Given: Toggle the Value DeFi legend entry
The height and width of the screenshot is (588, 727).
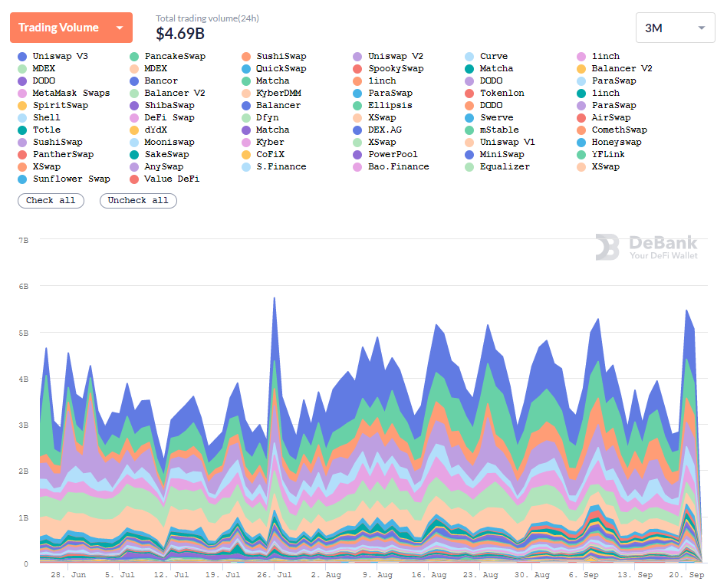Looking at the screenshot, I should [x=165, y=179].
